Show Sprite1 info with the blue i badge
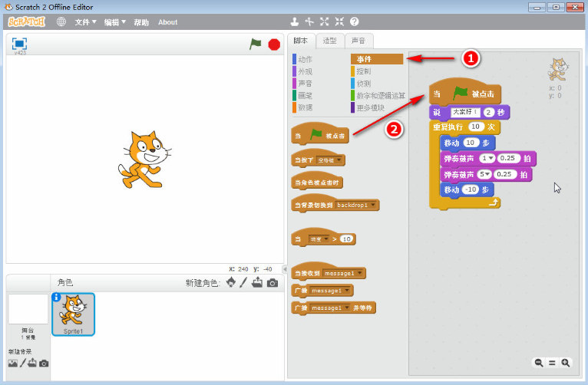Image resolution: width=588 pixels, height=385 pixels. (56, 297)
